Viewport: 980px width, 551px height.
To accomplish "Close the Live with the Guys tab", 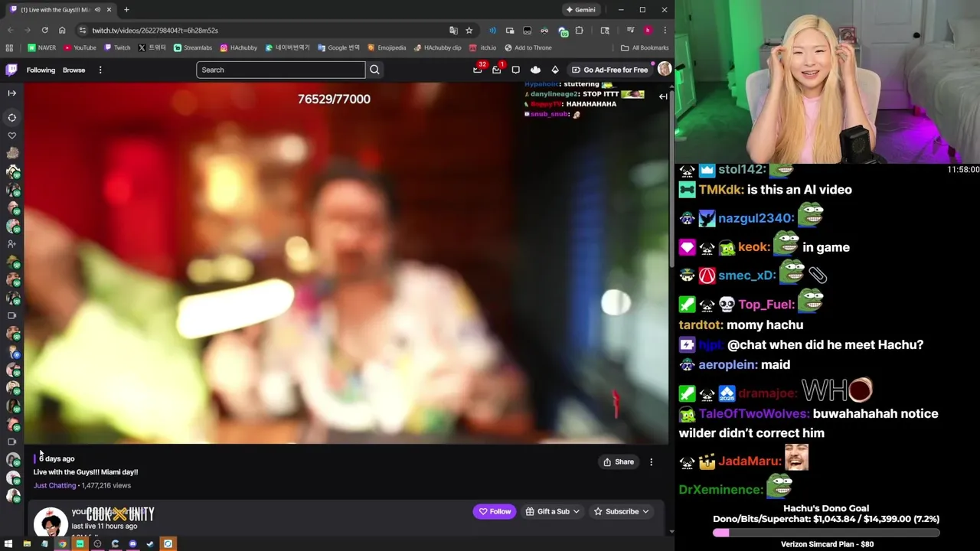I will pos(109,9).
